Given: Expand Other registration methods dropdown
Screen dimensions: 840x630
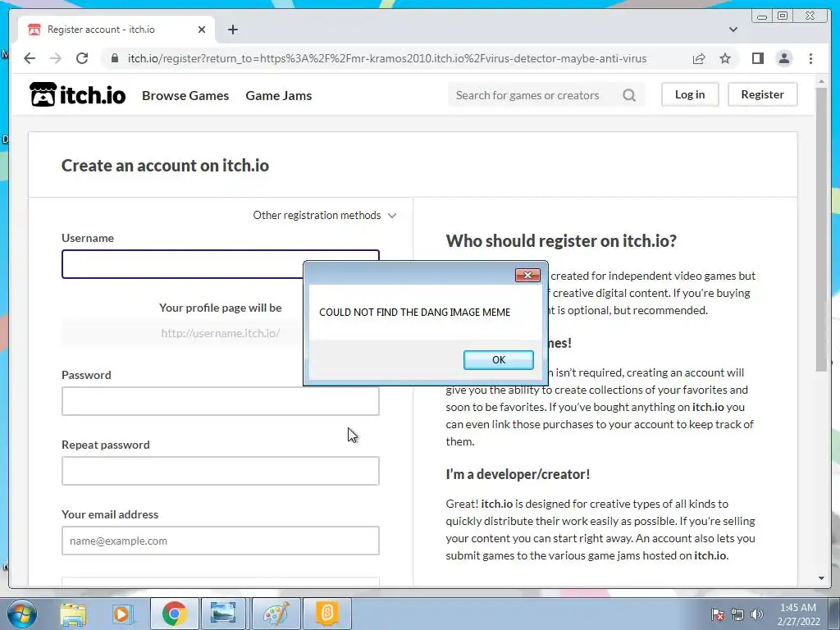Looking at the screenshot, I should click(x=325, y=216).
